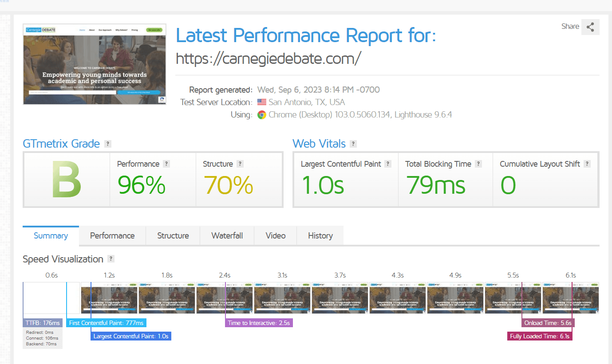Image resolution: width=612 pixels, height=364 pixels.
Task: Click the 3.7s filmstrip frame
Action: point(340,298)
